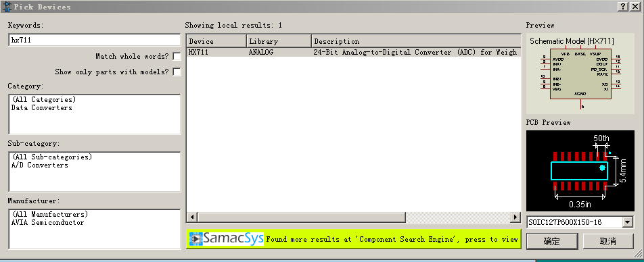Image resolution: width=644 pixels, height=262 pixels.
Task: Click the horizontal scrollbar thumb in results
Action: point(302,217)
